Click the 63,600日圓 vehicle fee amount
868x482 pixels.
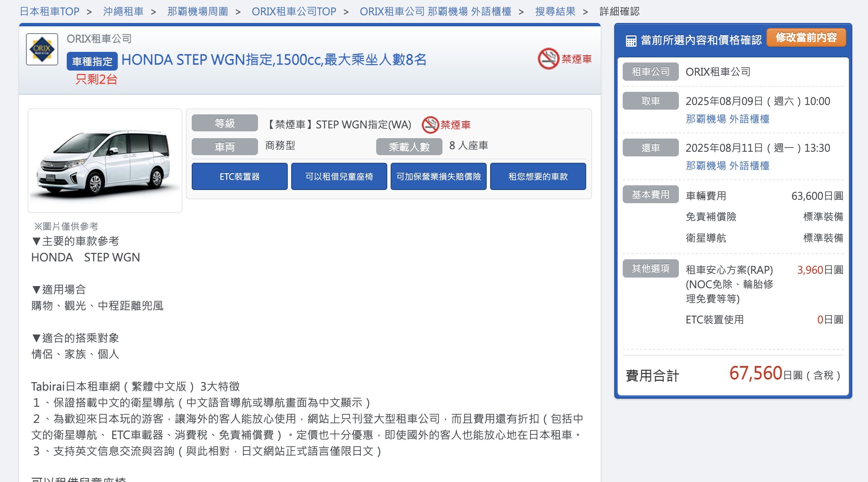817,196
